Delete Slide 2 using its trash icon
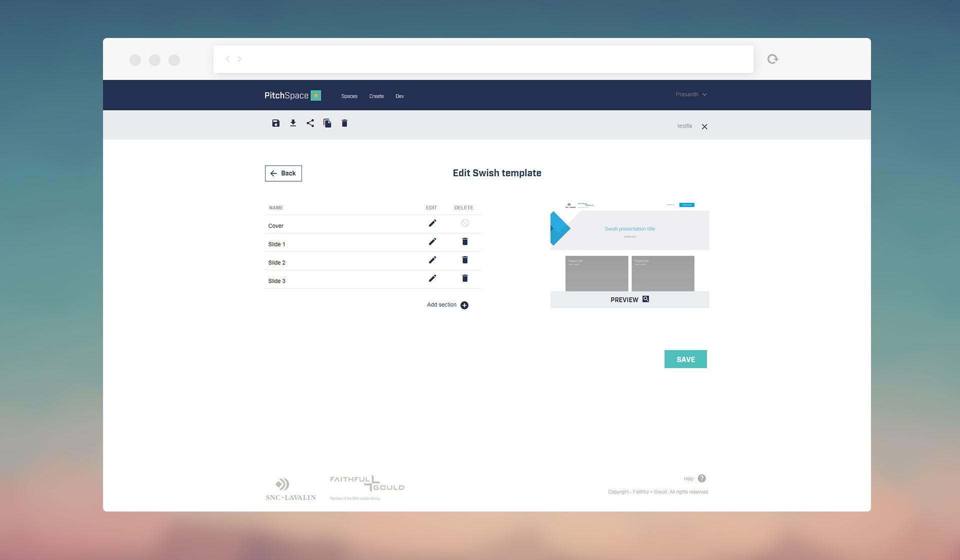The width and height of the screenshot is (960, 560). [x=465, y=260]
